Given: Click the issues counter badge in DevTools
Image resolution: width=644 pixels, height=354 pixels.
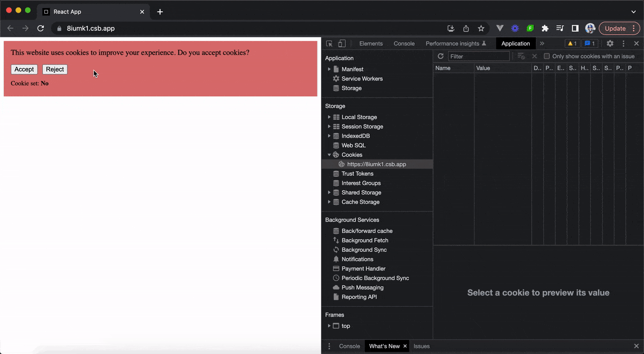Looking at the screenshot, I should (x=590, y=43).
